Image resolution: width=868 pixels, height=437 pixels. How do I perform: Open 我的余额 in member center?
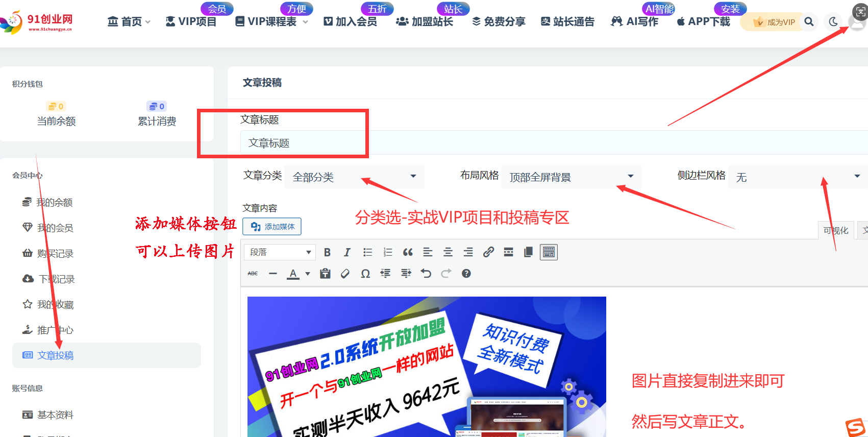(47, 202)
